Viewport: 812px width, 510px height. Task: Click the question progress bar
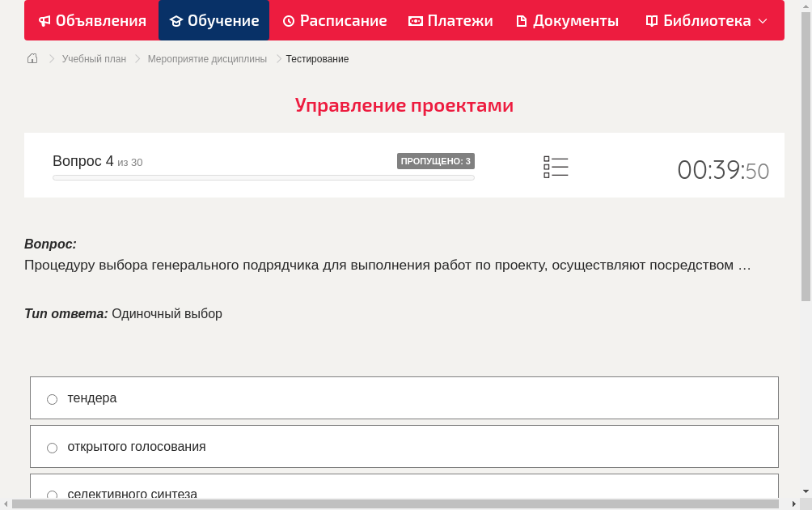pos(263,177)
